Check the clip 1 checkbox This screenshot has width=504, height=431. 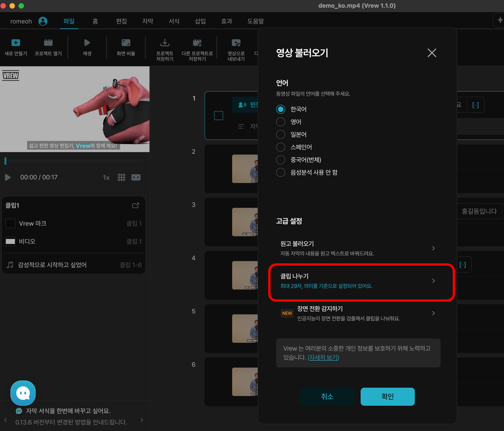tap(218, 116)
